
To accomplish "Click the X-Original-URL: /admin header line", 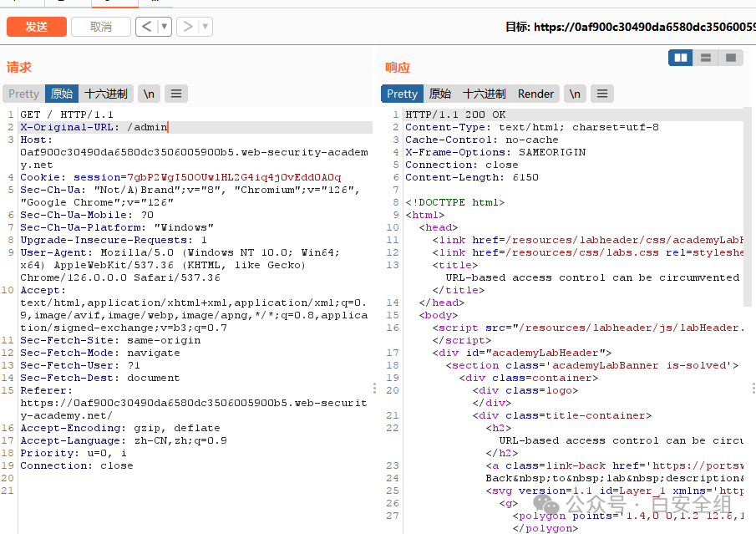I will [x=94, y=127].
